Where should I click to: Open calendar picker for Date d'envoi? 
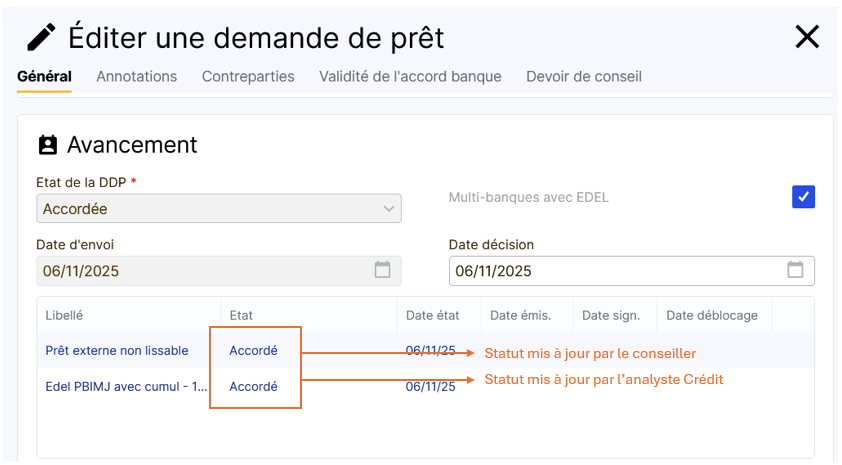pyautogui.click(x=382, y=270)
